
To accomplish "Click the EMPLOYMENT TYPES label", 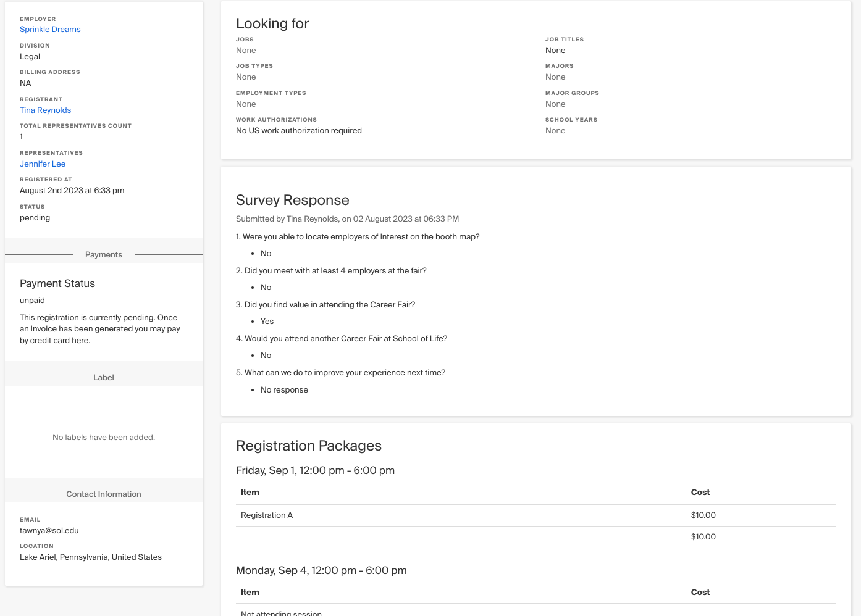I will coord(271,93).
